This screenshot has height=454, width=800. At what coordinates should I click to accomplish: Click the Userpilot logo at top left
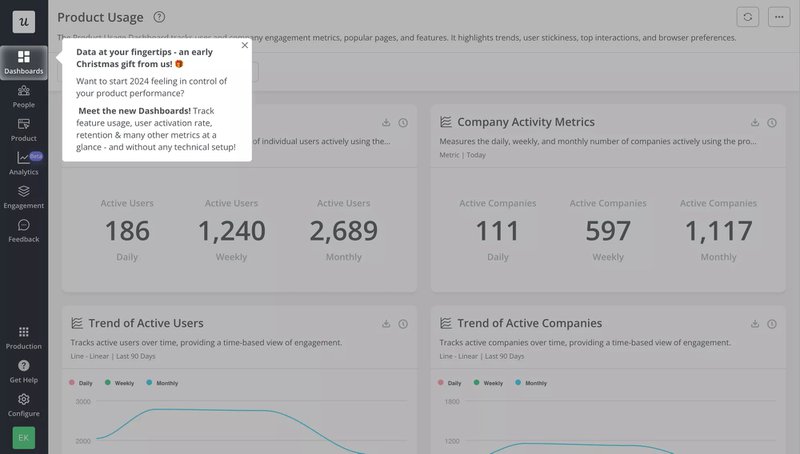click(x=23, y=22)
